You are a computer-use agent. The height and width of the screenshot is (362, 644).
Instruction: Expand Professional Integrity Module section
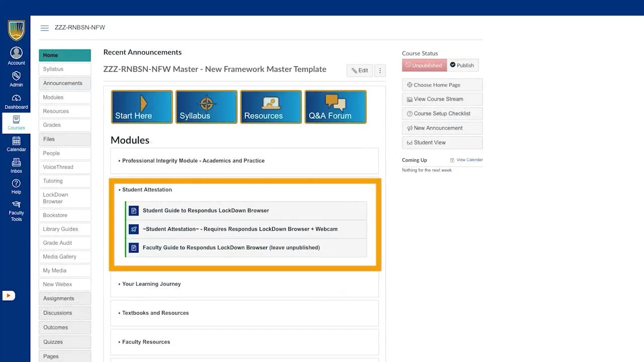point(245,161)
